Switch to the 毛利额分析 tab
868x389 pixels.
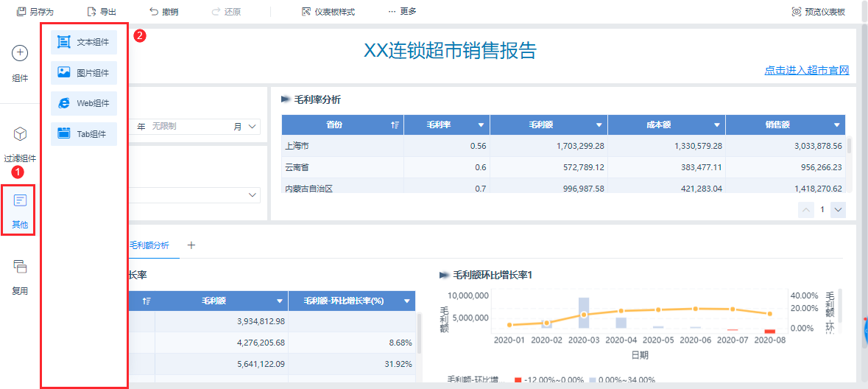(x=149, y=245)
